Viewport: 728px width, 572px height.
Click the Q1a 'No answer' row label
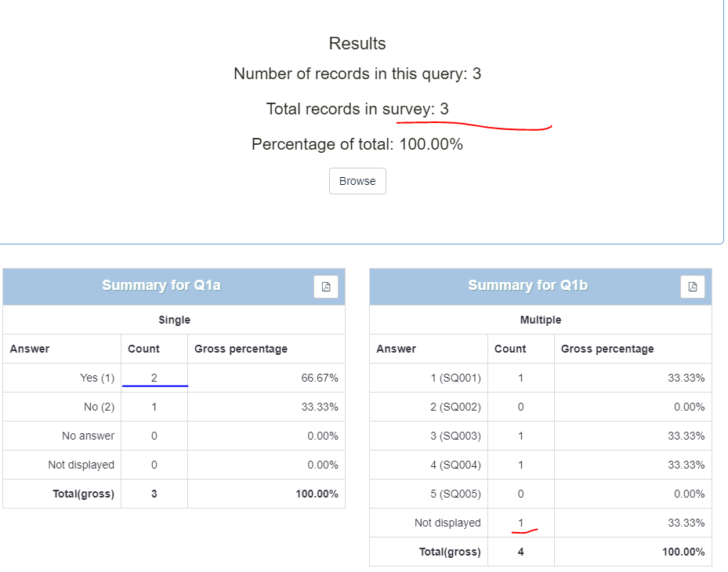(x=88, y=436)
